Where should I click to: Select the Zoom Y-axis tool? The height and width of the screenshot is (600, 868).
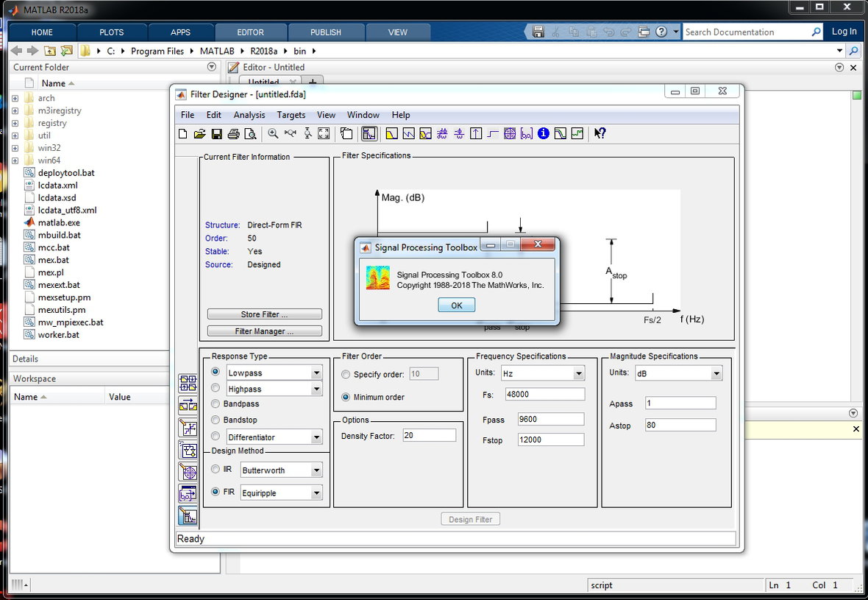pyautogui.click(x=307, y=133)
